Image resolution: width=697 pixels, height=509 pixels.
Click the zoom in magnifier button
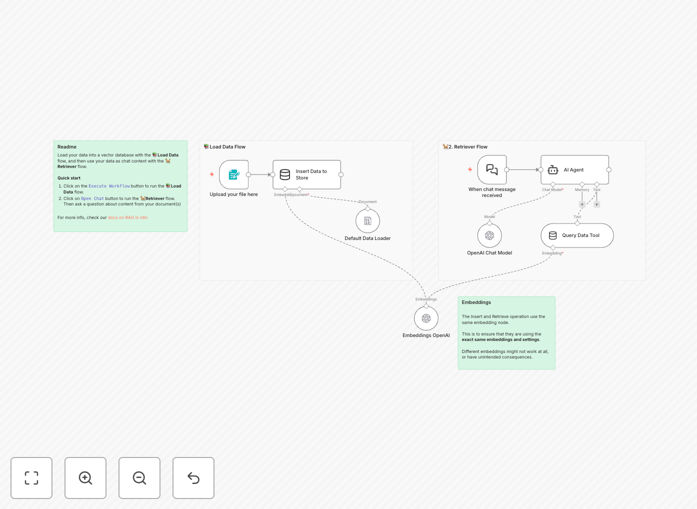85,478
